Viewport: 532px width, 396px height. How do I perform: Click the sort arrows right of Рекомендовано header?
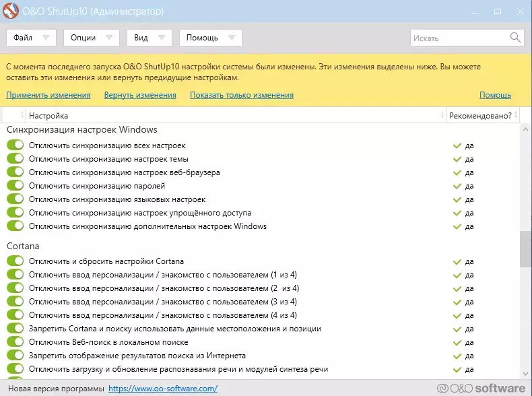(x=516, y=115)
